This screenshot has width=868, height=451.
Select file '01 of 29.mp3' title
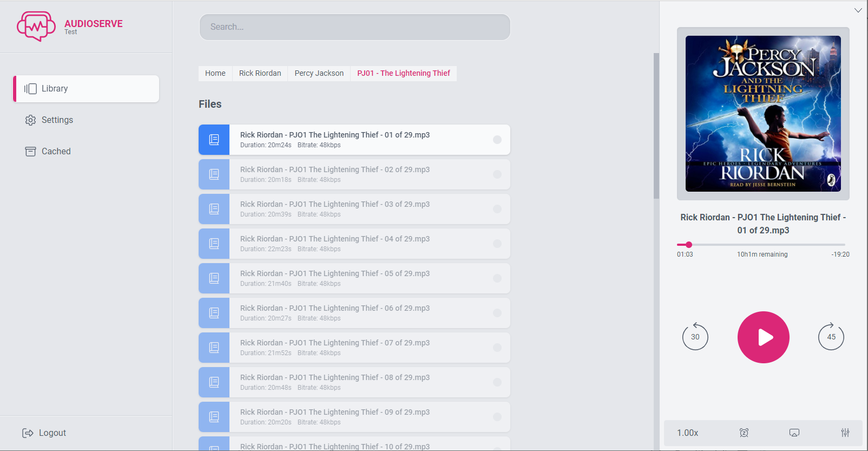(x=335, y=135)
